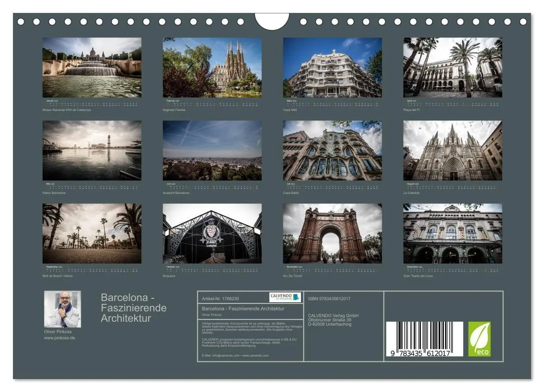Click the 'Oktober' month label
This screenshot has height=392, width=544.
(171, 267)
